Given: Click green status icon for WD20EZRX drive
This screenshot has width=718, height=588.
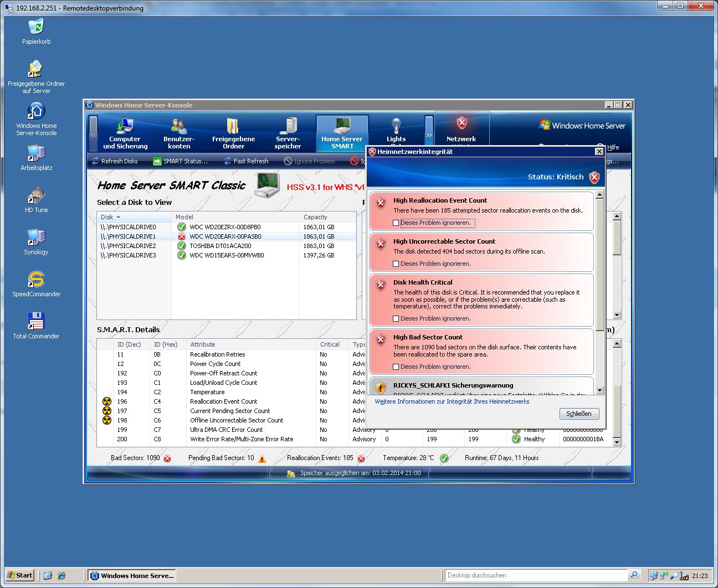Looking at the screenshot, I should tap(181, 227).
